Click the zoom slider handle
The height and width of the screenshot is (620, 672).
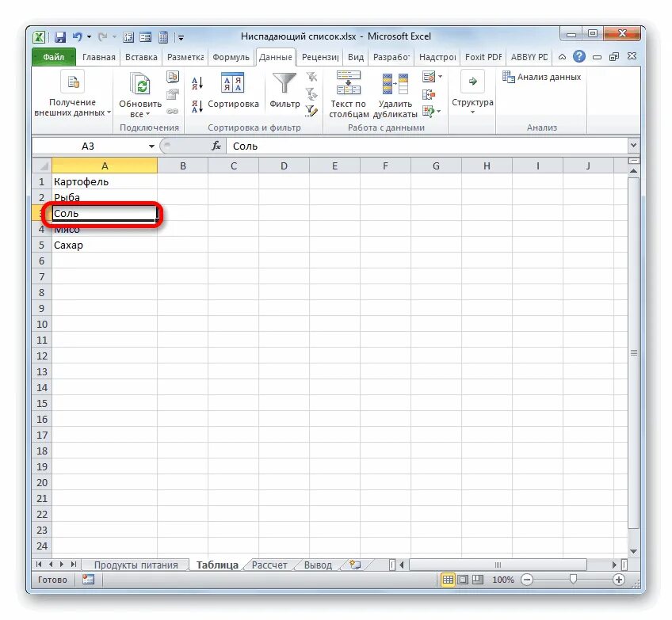(x=573, y=580)
